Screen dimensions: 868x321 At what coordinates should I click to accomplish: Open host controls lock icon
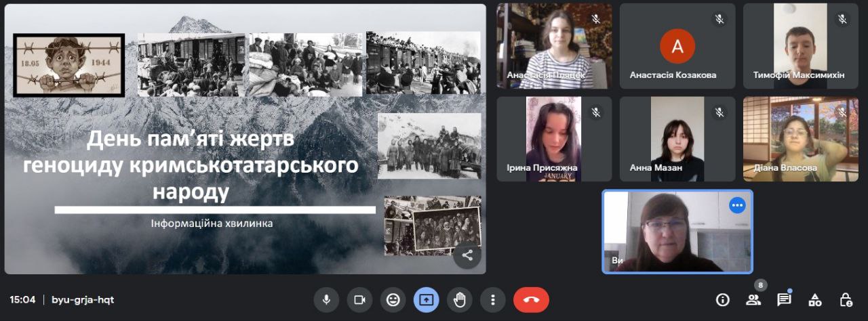[846, 299]
